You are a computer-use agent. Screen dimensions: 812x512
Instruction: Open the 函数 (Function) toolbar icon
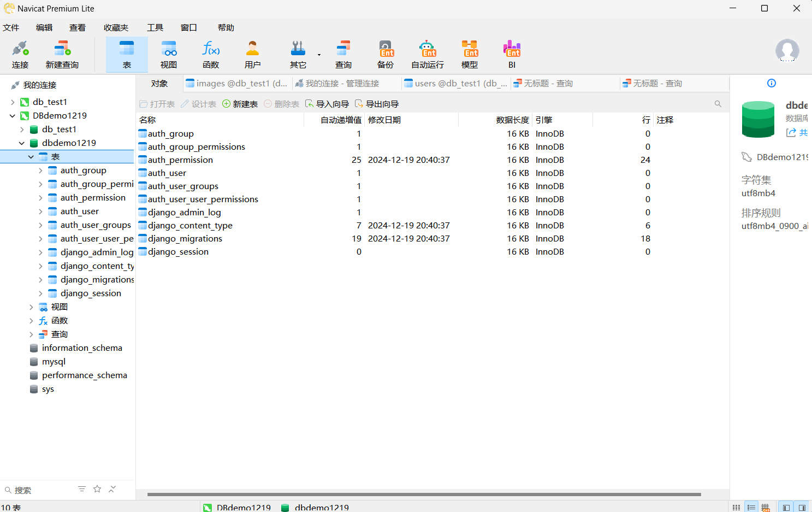211,55
